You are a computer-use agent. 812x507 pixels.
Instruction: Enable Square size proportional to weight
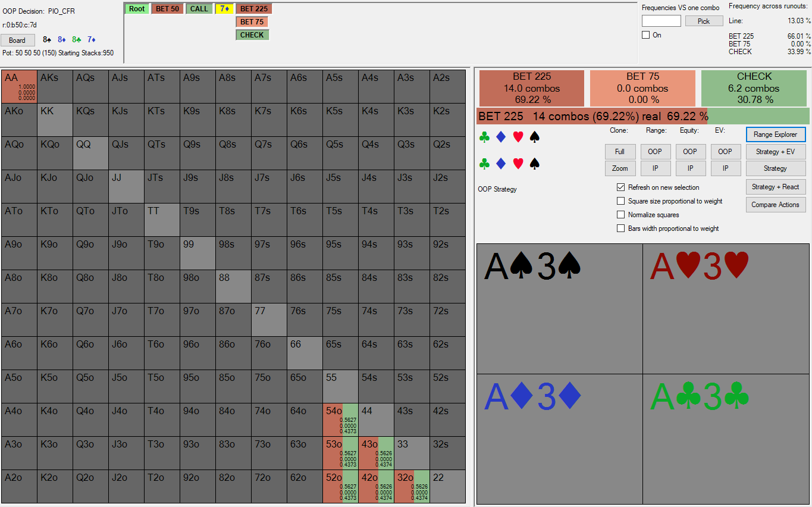click(x=621, y=201)
